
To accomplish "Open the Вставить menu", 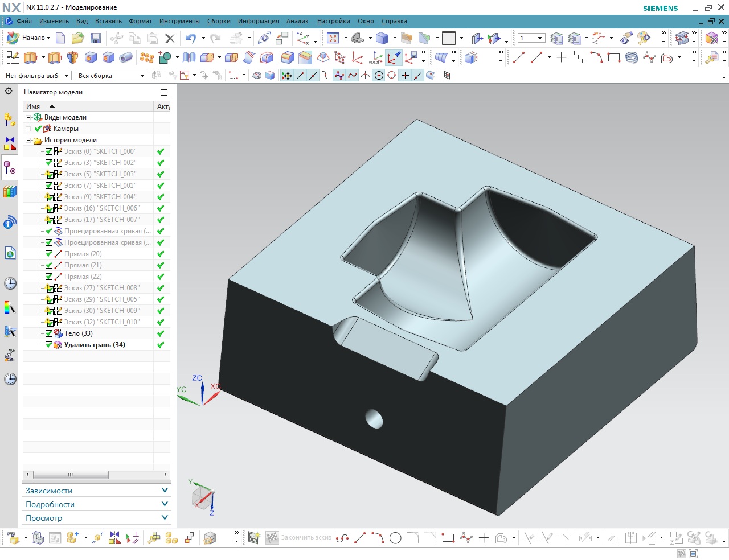I will click(x=108, y=21).
